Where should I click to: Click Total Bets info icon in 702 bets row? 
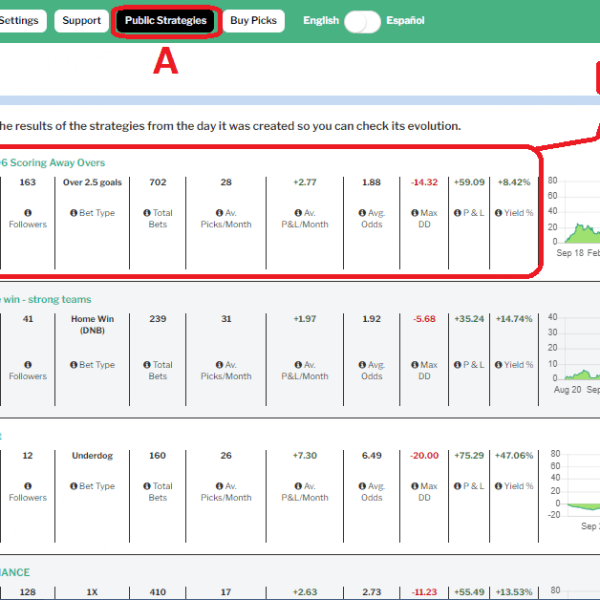point(147,213)
